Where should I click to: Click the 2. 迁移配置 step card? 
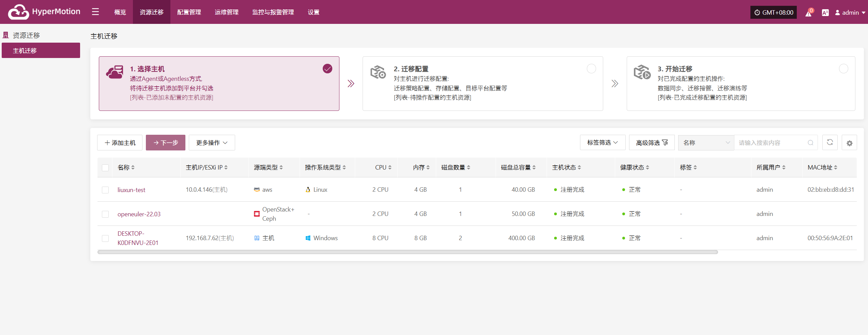coord(483,84)
